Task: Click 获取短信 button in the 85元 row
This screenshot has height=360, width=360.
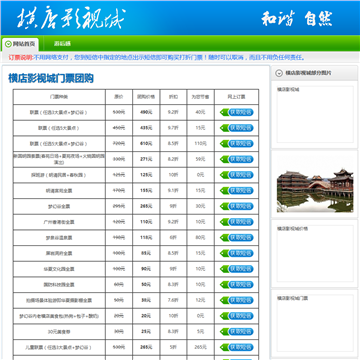Action: point(237,253)
